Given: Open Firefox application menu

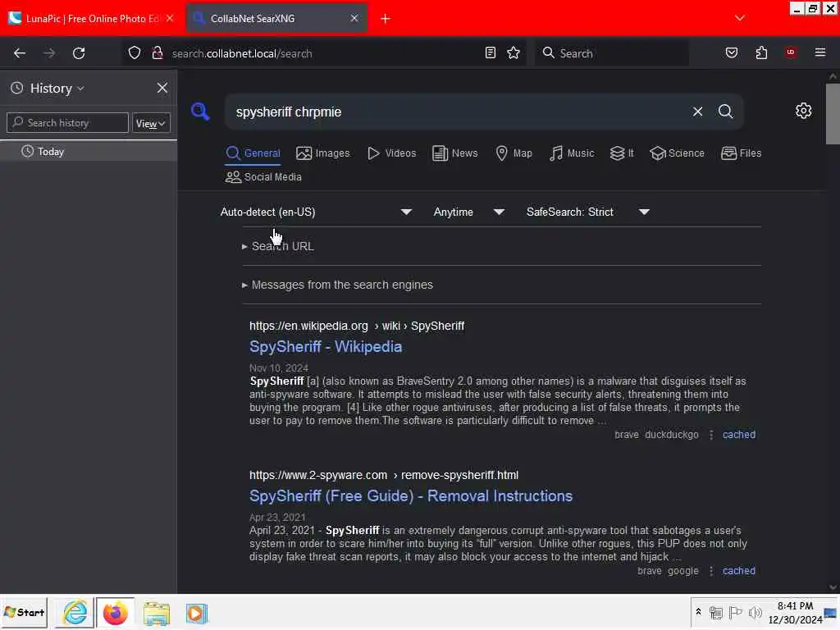Looking at the screenshot, I should [x=820, y=52].
